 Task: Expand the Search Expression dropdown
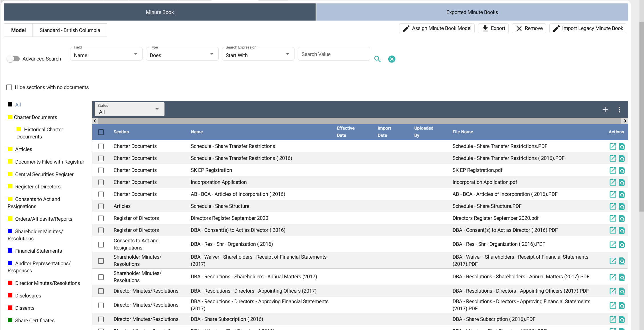click(258, 55)
